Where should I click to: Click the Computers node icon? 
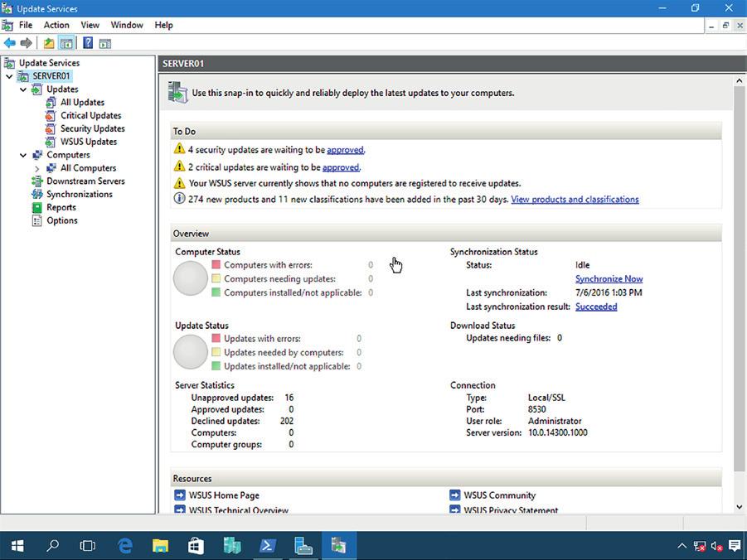tap(37, 155)
